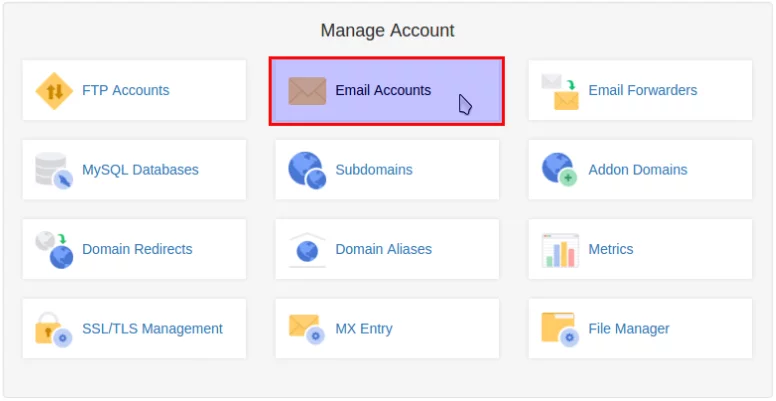Go to MySQL Databases text link
Image resolution: width=776 pixels, height=401 pixels.
click(140, 170)
